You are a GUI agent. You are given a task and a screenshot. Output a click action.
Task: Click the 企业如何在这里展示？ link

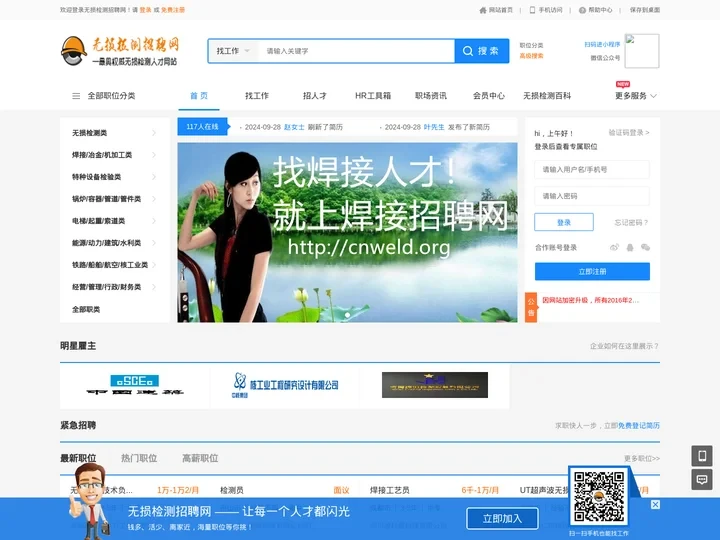pyautogui.click(x=624, y=346)
